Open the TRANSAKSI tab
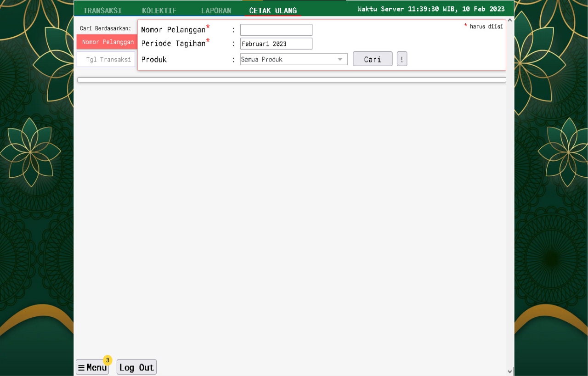 [x=102, y=10]
